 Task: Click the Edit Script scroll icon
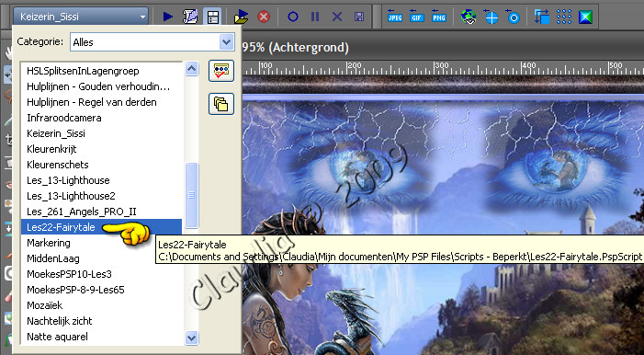[190, 17]
